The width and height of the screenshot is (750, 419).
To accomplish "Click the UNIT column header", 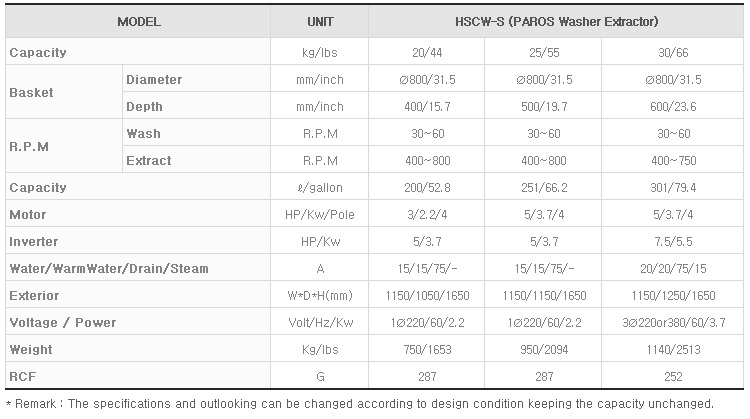I will pyautogui.click(x=320, y=22).
